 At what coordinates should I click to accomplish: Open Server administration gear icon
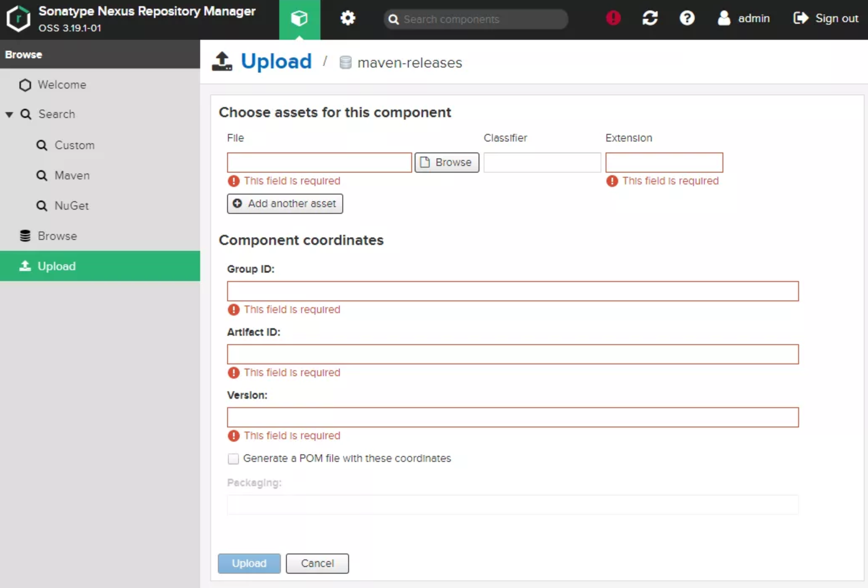(348, 18)
